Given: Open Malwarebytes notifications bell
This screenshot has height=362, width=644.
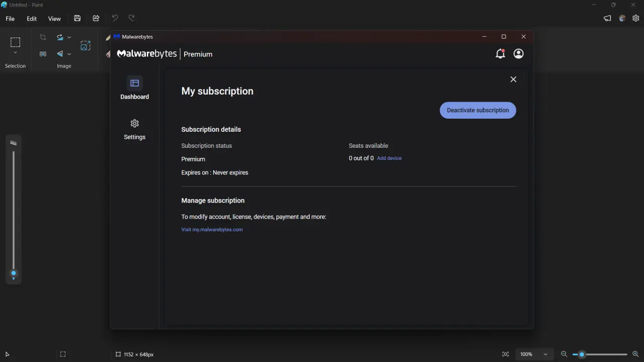Looking at the screenshot, I should click(x=500, y=54).
